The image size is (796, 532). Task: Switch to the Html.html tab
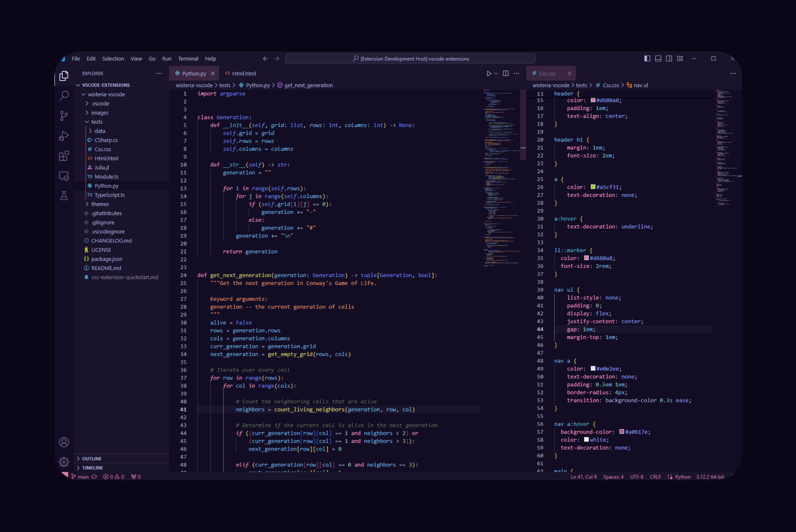244,74
